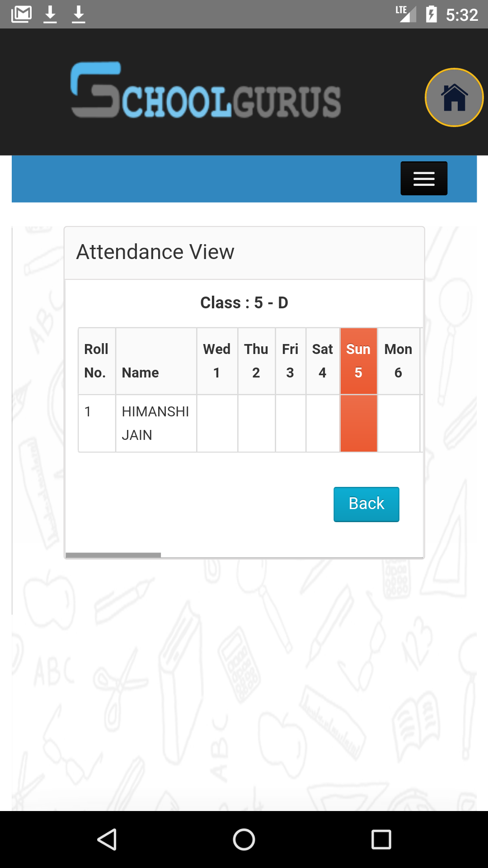Open the hamburger navigation menu
488x868 pixels.
click(x=423, y=179)
